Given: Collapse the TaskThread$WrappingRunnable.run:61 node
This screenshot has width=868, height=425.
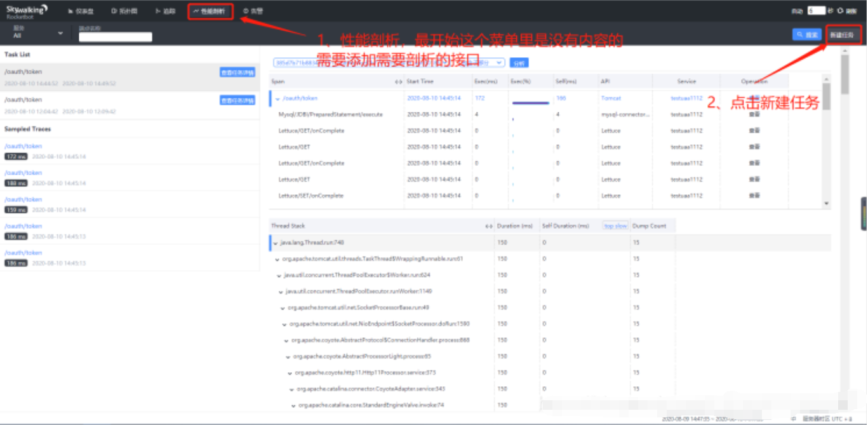Looking at the screenshot, I should 277,259.
